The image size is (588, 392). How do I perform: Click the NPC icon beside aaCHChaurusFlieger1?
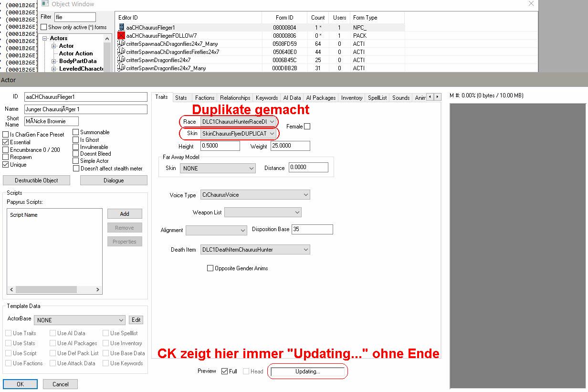[x=121, y=28]
